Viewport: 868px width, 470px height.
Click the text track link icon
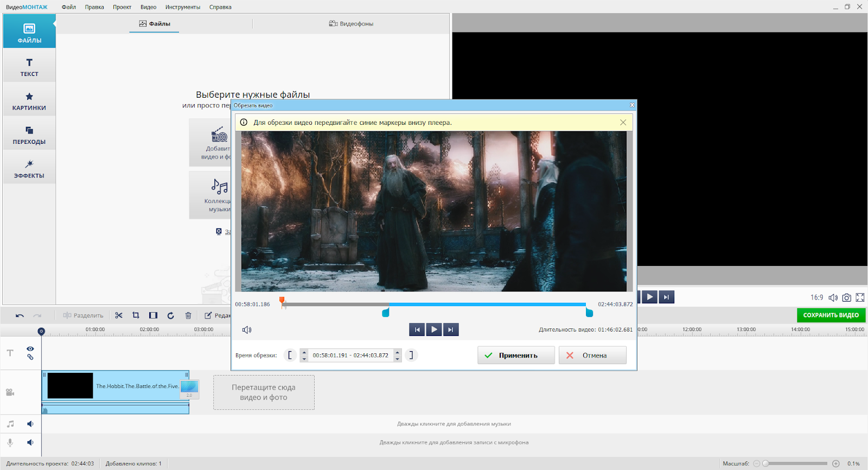[x=30, y=357]
